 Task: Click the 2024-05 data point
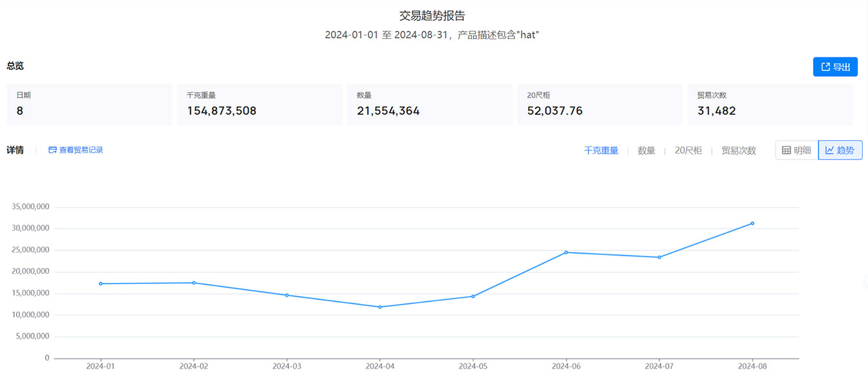473,296
